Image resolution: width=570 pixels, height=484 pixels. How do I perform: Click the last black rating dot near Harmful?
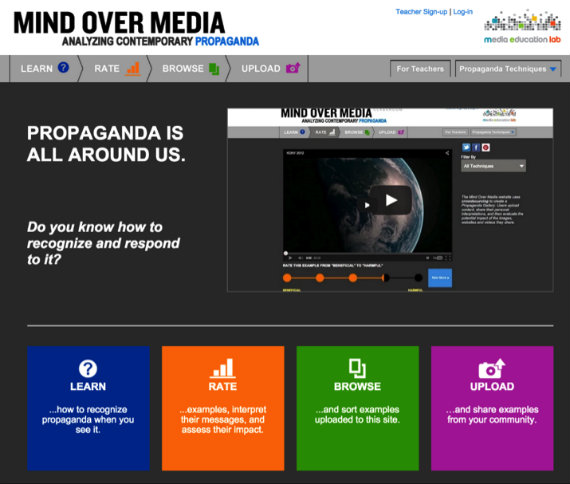click(418, 278)
